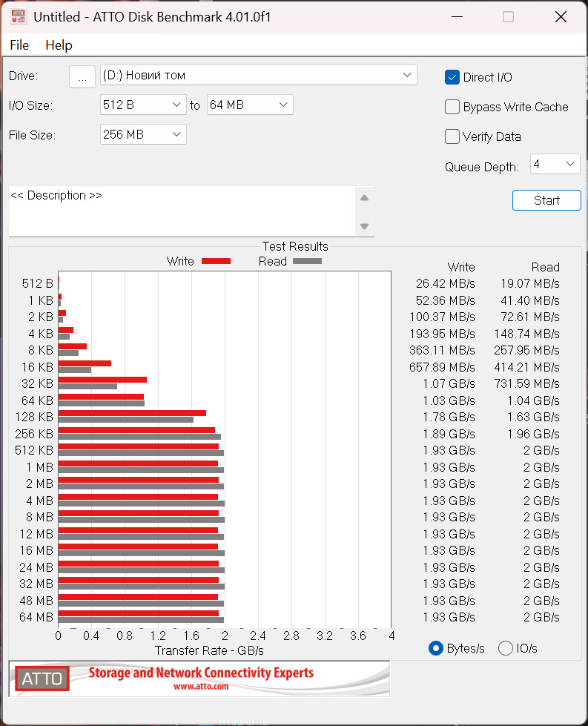Image resolution: width=588 pixels, height=726 pixels.
Task: Click the description scroll up arrow
Action: [x=364, y=198]
